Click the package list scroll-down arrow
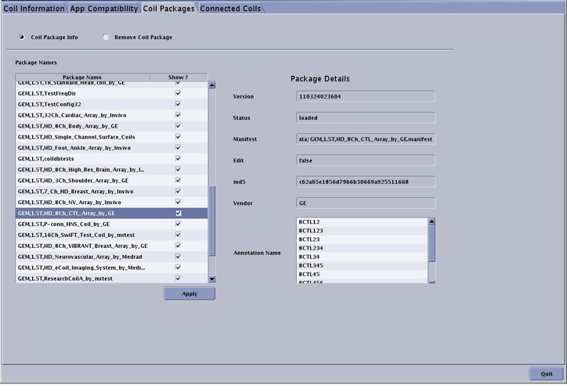Viewport: 567px width, 392px height. coord(211,279)
